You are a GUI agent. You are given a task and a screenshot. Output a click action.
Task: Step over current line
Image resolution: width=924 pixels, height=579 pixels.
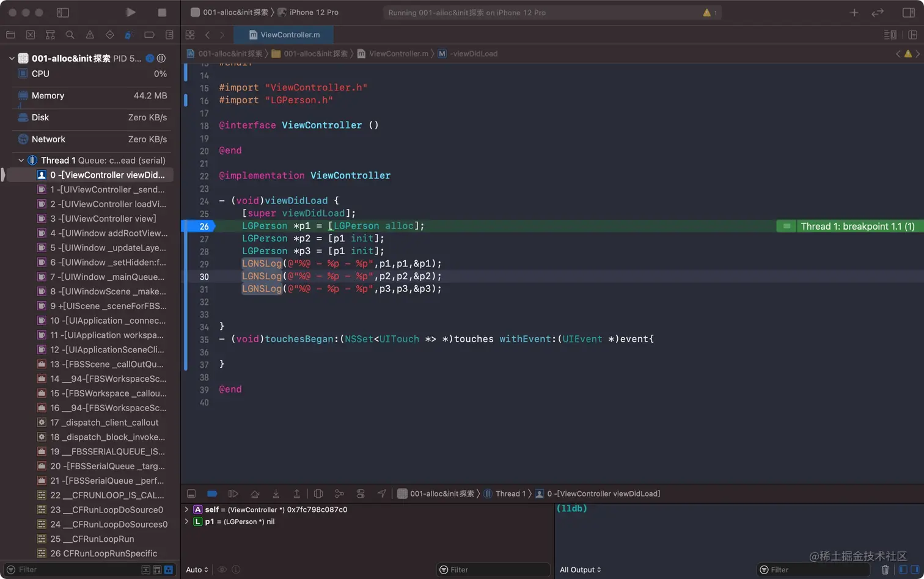coord(255,493)
